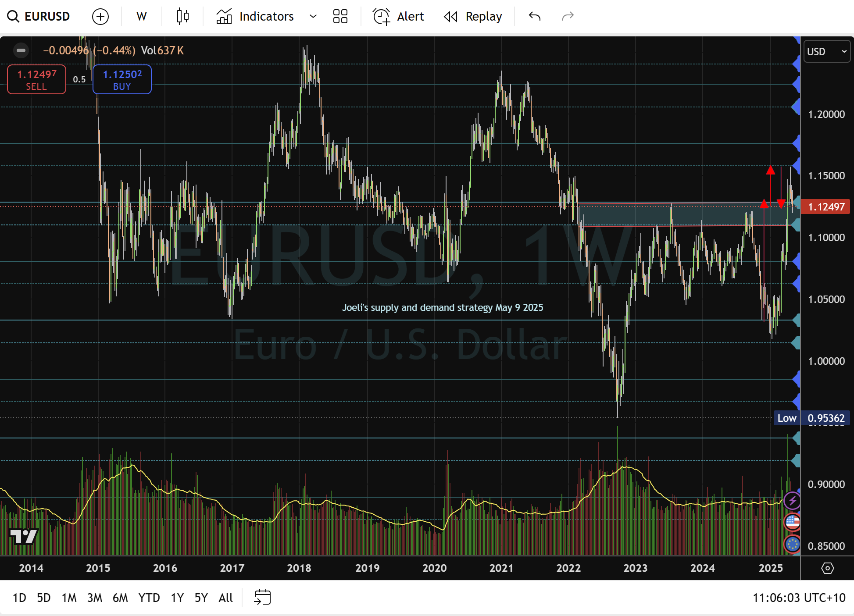Select the YTD date range

(149, 598)
